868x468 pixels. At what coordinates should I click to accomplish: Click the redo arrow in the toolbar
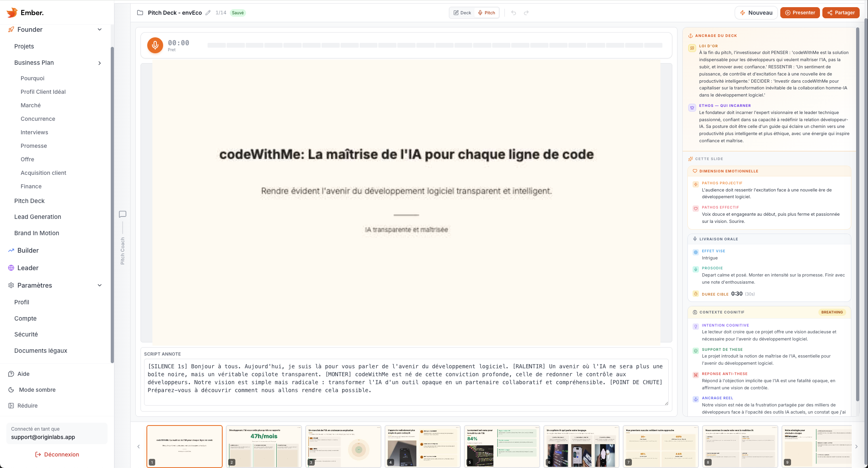point(526,12)
